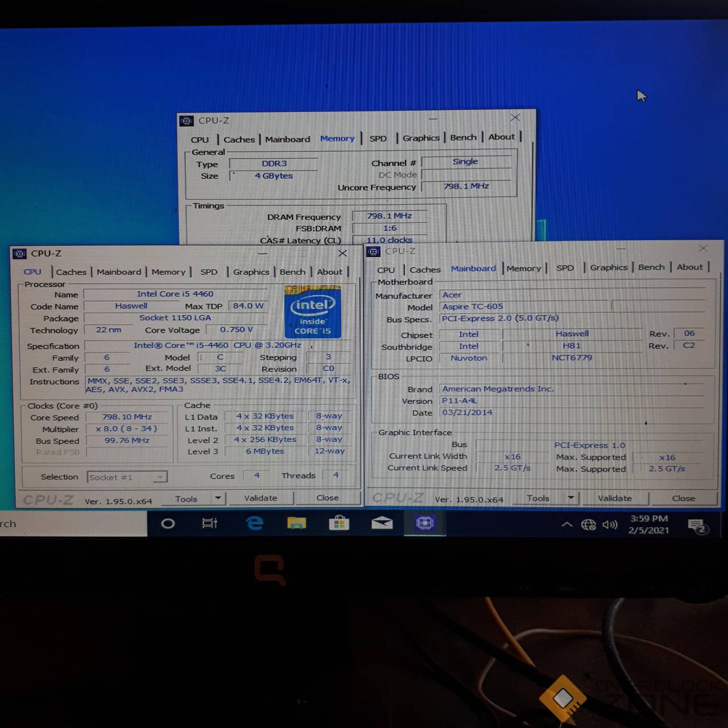The width and height of the screenshot is (728, 728).
Task: Switch to the Bench tab in the CPU window
Action: (292, 272)
